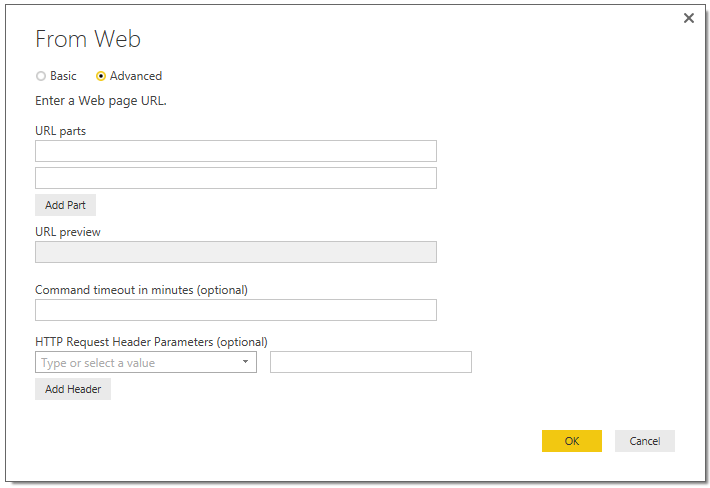
Task: Focus the Command timeout in minutes field
Action: (235, 310)
